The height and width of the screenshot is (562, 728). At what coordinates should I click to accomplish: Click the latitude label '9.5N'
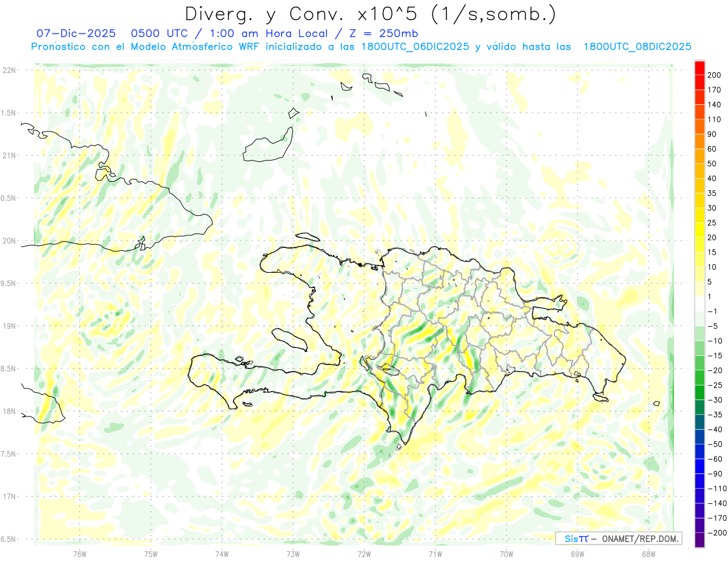pyautogui.click(x=8, y=283)
